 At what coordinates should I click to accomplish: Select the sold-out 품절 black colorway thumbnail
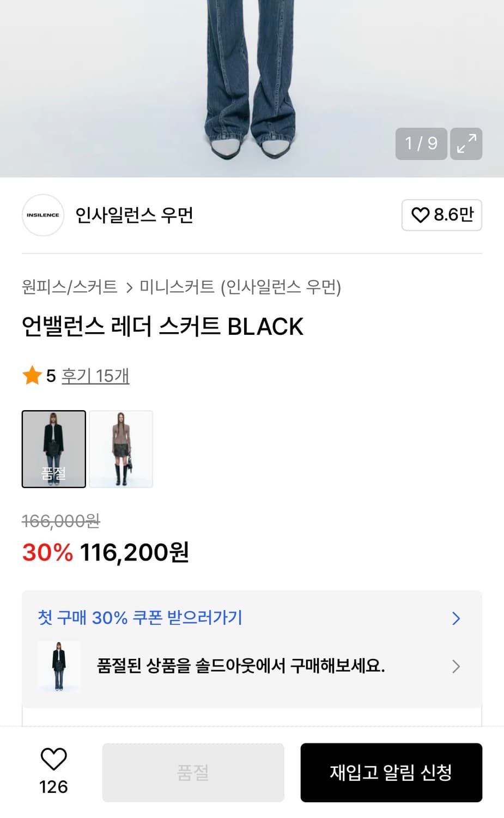coord(53,449)
